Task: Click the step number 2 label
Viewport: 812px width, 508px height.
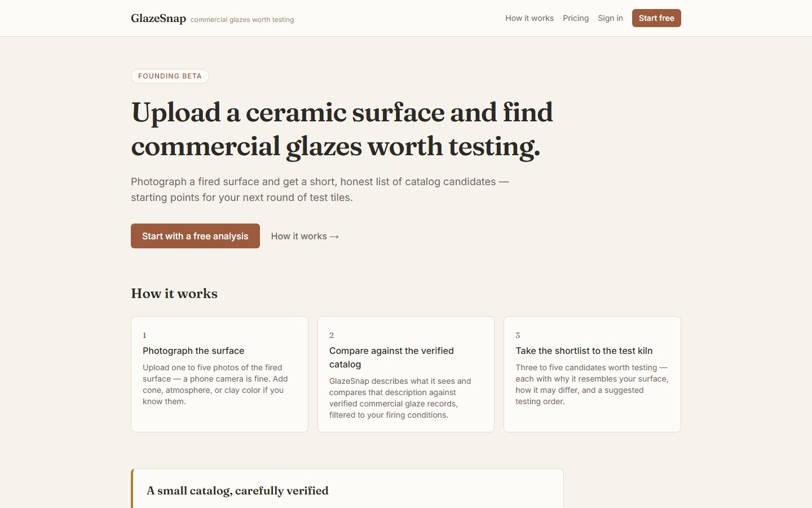Action: coord(332,335)
